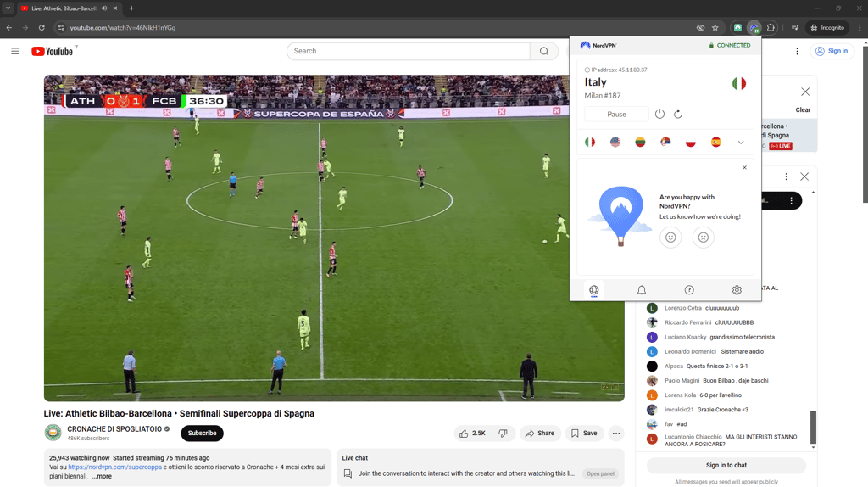The width and height of the screenshot is (868, 487).
Task: Open more actions ellipsis below video
Action: (x=616, y=434)
